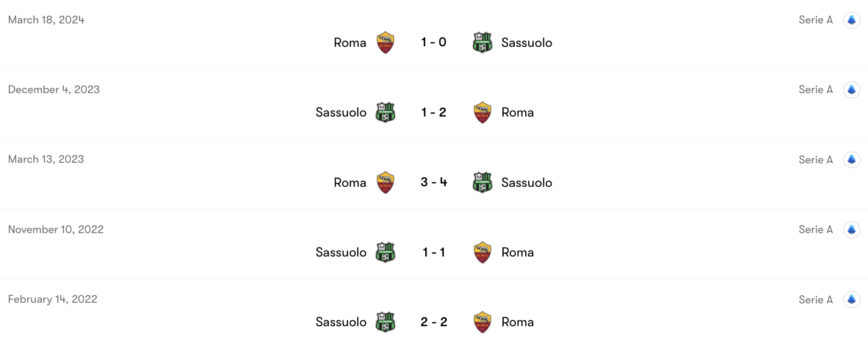Open the Serie A league icon on the top row
This screenshot has width=868, height=342.
tap(852, 19)
